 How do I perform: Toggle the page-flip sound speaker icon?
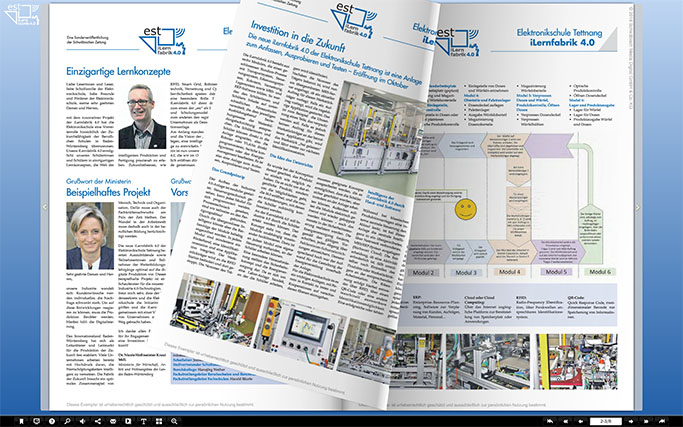coord(82,421)
